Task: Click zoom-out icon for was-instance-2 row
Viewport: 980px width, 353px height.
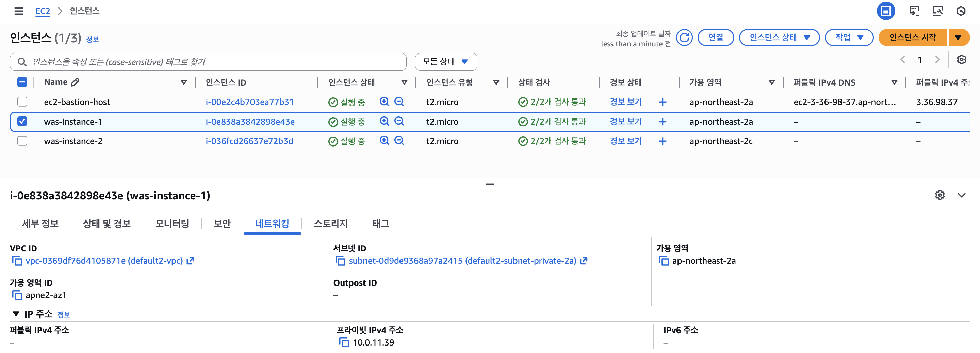Action: (399, 141)
